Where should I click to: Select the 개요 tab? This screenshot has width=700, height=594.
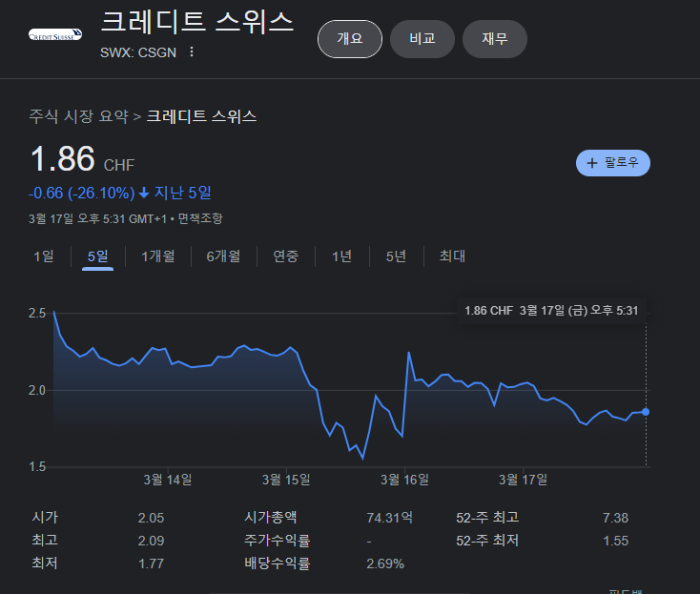coord(350,39)
